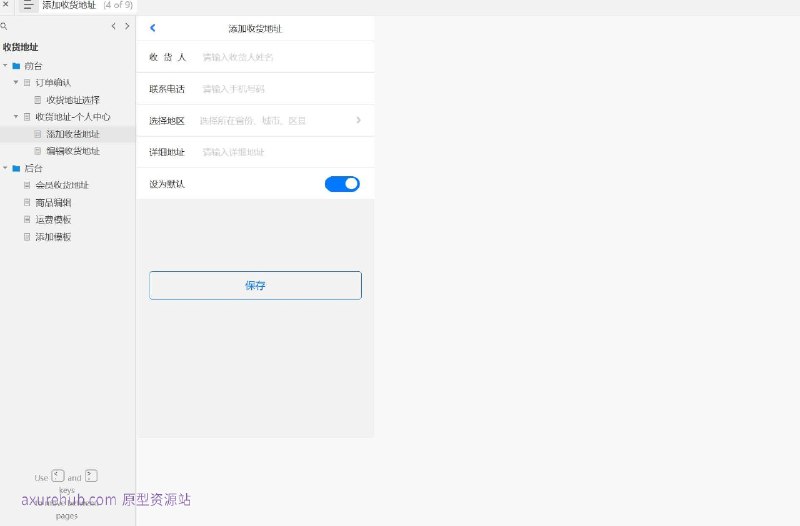Click the chevron in 选择地区 row
This screenshot has width=800, height=526.
point(359,120)
